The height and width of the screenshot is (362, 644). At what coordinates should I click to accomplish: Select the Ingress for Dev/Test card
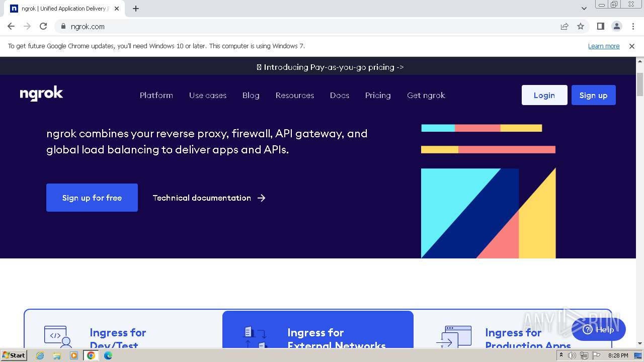point(123,329)
